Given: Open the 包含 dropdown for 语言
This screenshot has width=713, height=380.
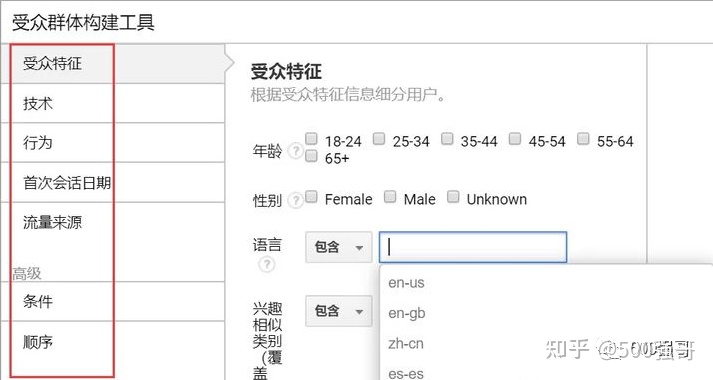Looking at the screenshot, I should click(x=339, y=247).
